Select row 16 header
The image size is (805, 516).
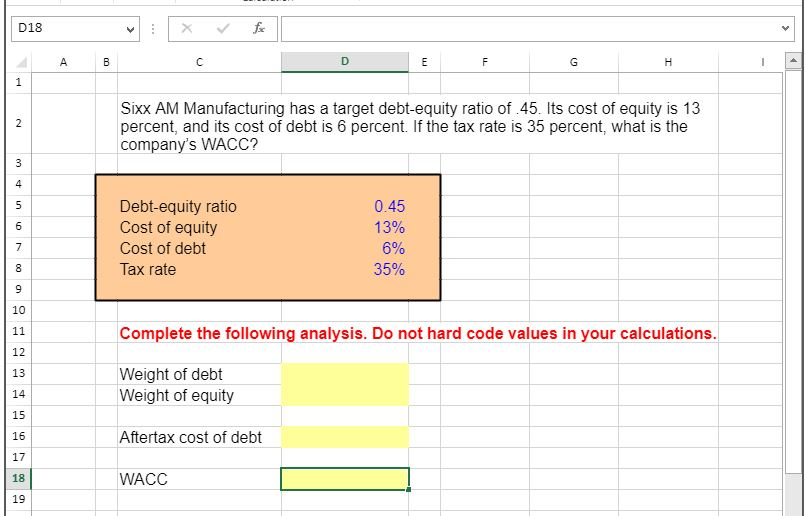point(18,436)
